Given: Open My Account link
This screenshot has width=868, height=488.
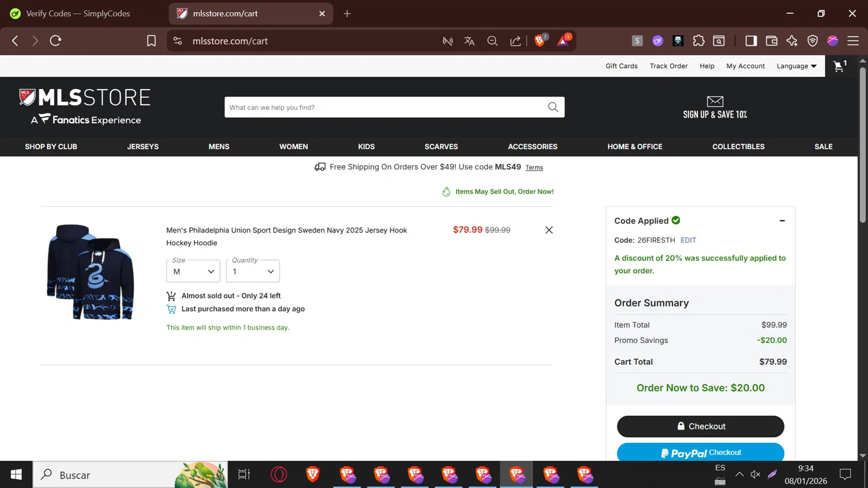Looking at the screenshot, I should [745, 66].
